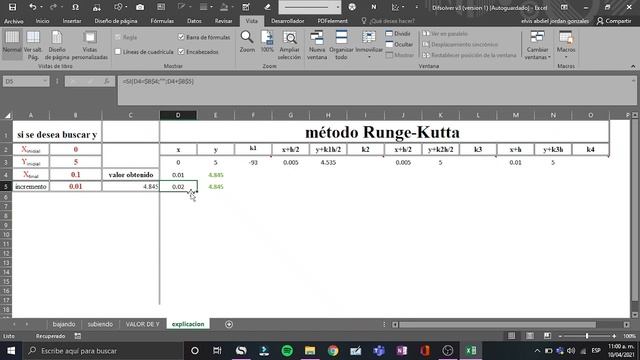Open a Nueva ventana
Screen dimensions: 640x360
click(317, 45)
